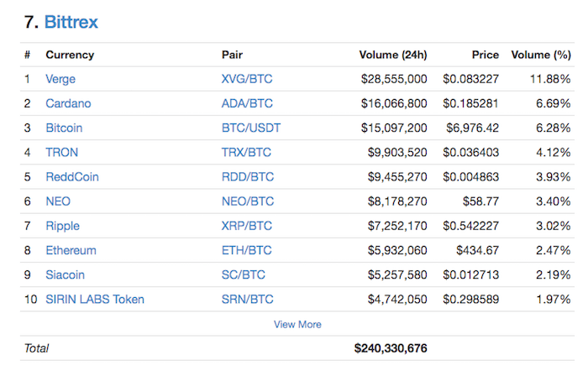588x371 pixels.
Task: Select the $5,932,060 volume value
Action: [x=397, y=250]
